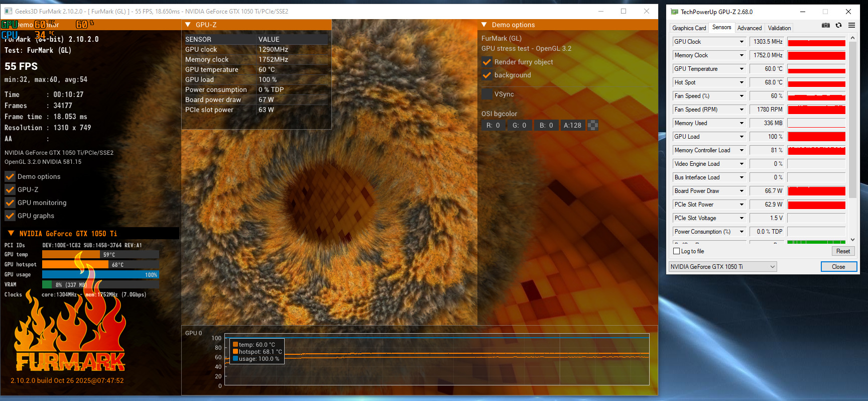The width and height of the screenshot is (868, 401).
Task: Collapse the Demo options panel header
Action: tap(484, 25)
